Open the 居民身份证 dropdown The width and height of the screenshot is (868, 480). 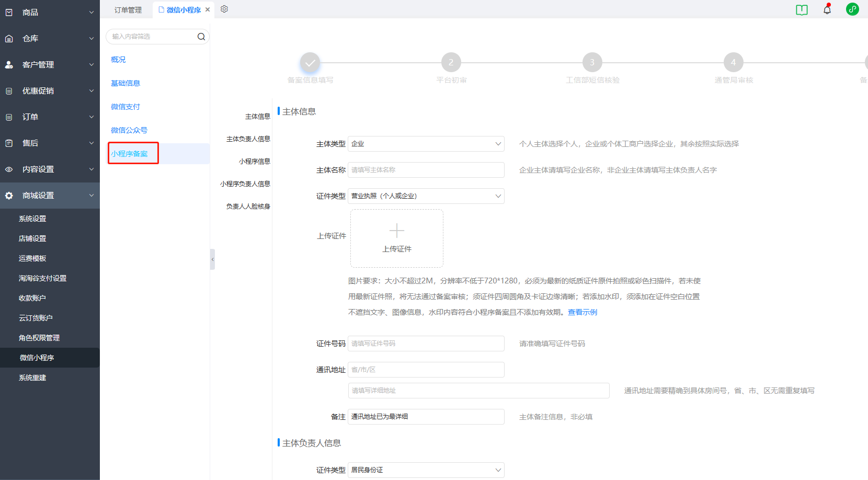[x=426, y=470]
